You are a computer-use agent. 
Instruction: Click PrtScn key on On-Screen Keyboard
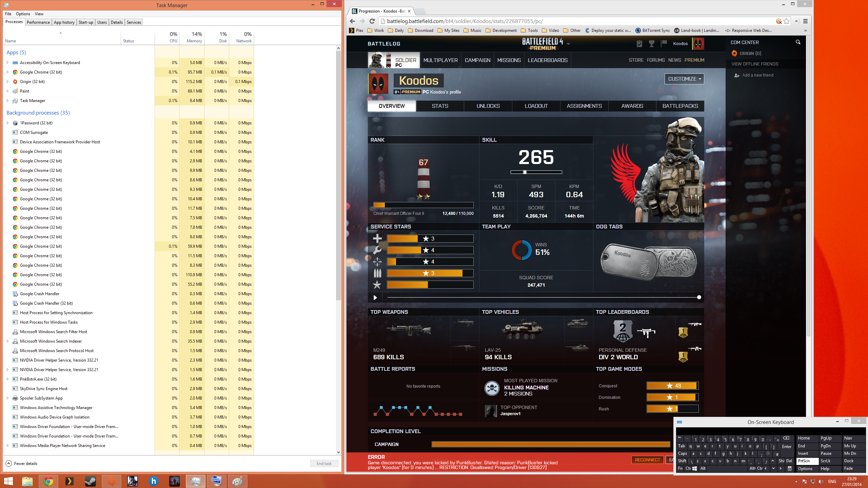807,461
